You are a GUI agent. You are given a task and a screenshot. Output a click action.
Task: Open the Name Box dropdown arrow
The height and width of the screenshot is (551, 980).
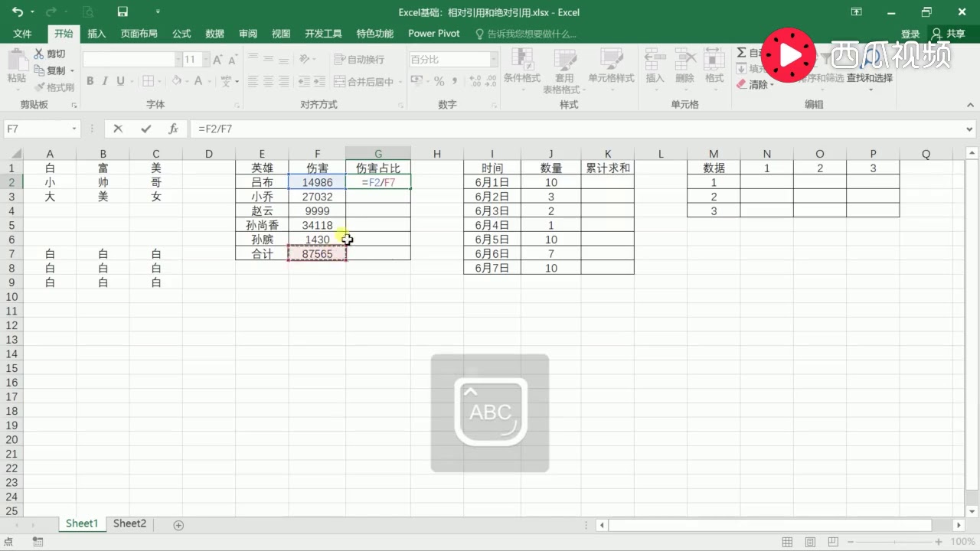click(x=74, y=129)
